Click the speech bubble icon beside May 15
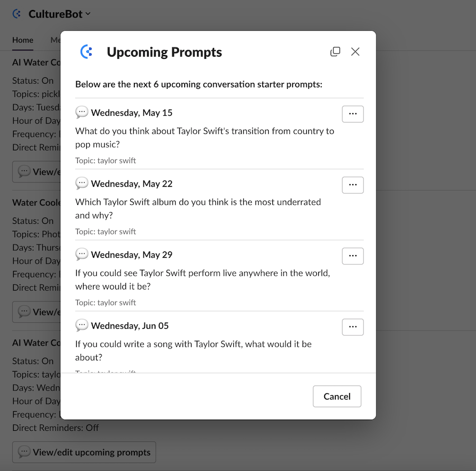476x471 pixels. 81,112
